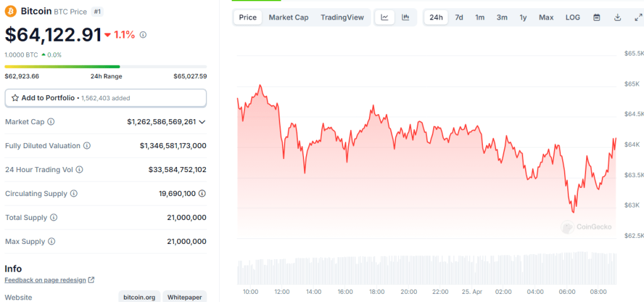The image size is (644, 302).
Task: Open the TradingView tab
Action: click(342, 17)
